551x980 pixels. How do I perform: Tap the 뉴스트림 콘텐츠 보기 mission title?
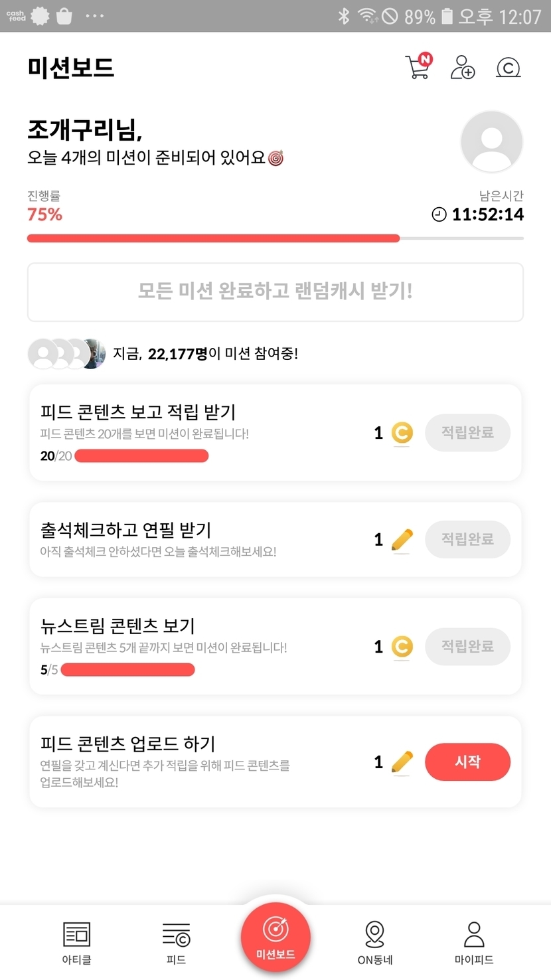(118, 626)
